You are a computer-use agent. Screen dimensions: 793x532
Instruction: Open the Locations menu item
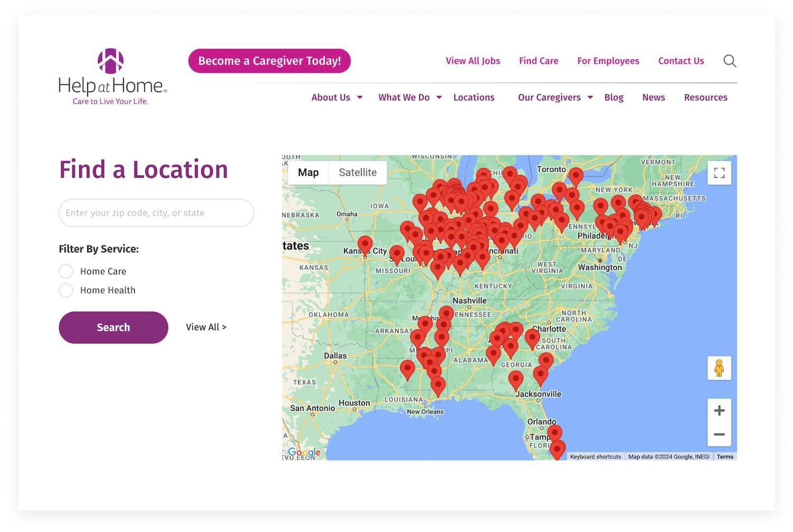(x=474, y=97)
